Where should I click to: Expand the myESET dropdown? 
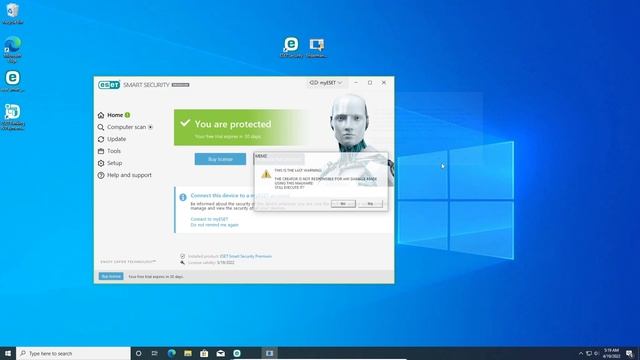coord(326,82)
